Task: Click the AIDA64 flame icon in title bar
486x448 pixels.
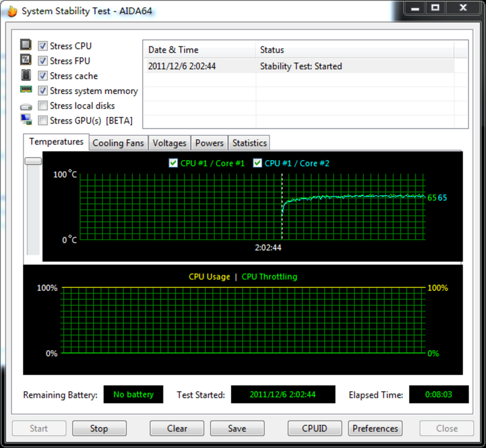Action: click(12, 11)
